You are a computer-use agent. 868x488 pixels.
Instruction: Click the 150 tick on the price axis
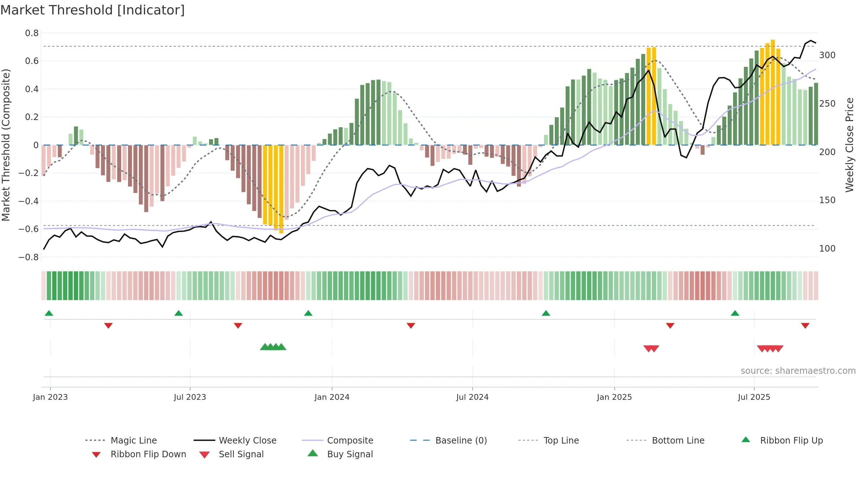click(827, 200)
